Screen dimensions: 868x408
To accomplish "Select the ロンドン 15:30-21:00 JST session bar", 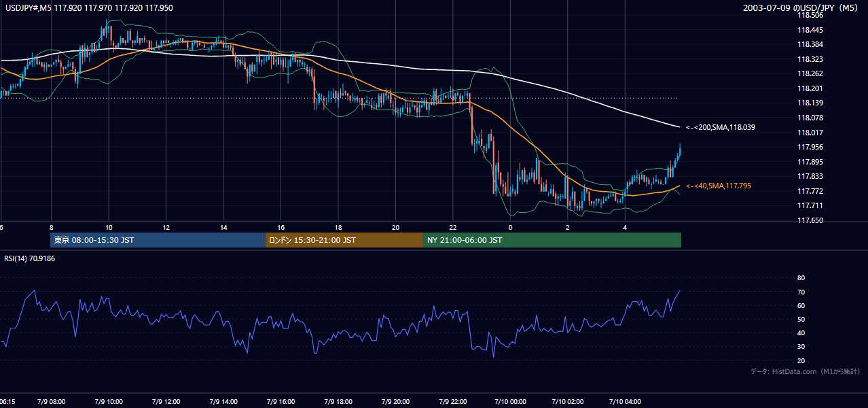I will coord(344,240).
